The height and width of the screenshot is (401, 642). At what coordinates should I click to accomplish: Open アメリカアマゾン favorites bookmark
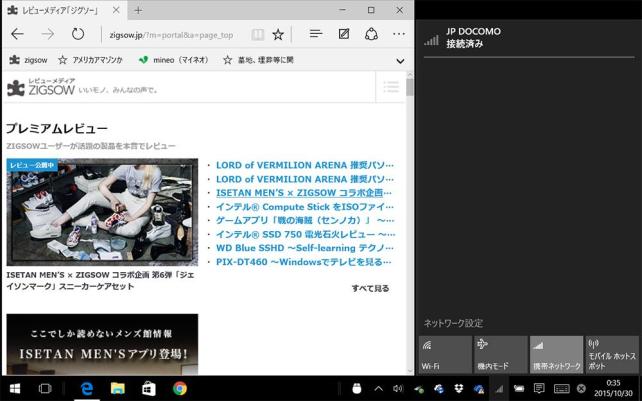coord(90,60)
